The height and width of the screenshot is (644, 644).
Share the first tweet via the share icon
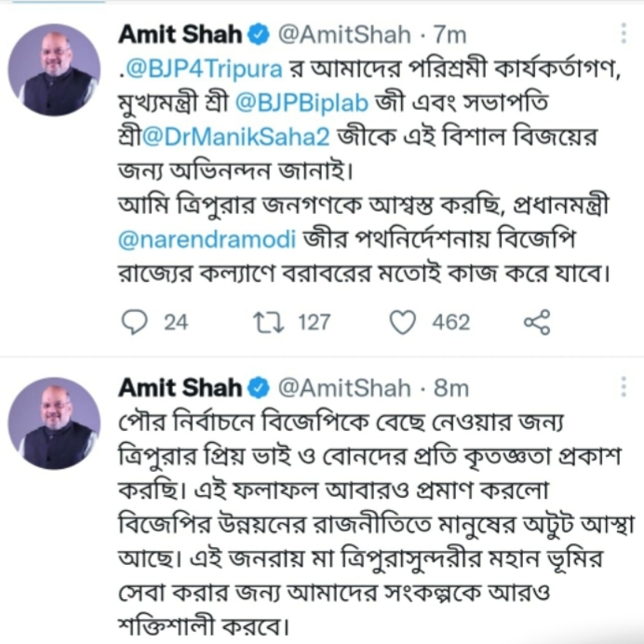[537, 322]
